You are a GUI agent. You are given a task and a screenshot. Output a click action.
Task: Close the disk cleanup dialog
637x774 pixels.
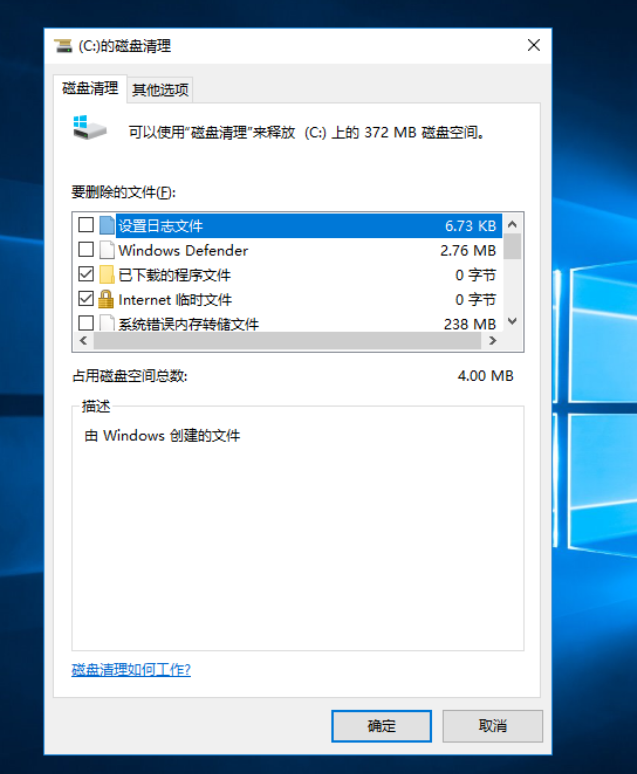pyautogui.click(x=533, y=45)
